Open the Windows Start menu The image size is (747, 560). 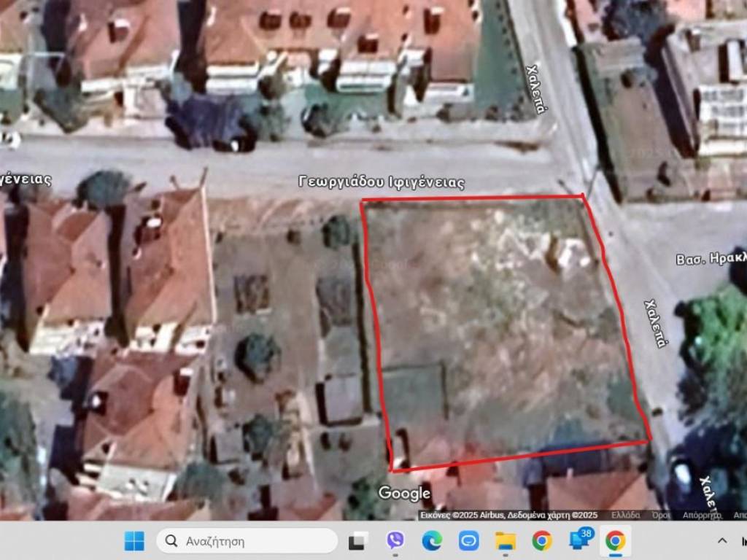134,541
